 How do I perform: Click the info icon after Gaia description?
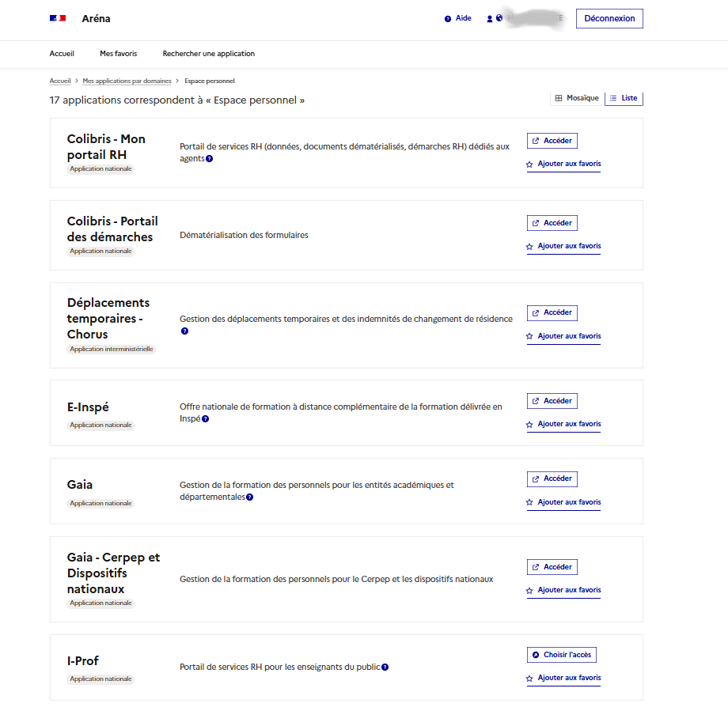click(x=249, y=497)
